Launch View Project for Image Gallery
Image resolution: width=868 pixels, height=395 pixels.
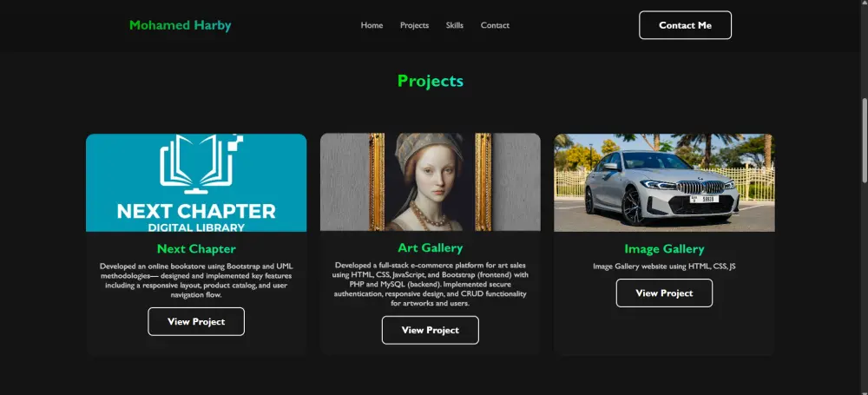[664, 293]
